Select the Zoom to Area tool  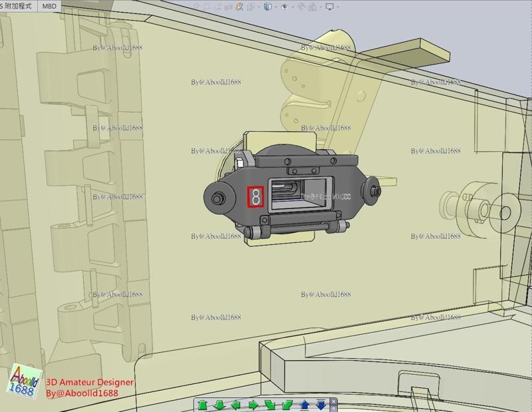point(207,7)
